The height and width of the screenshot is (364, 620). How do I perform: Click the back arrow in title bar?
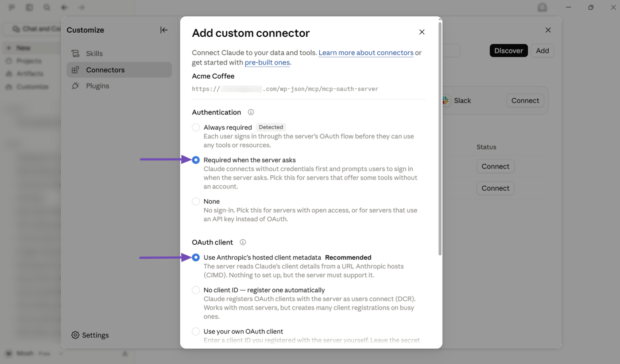(64, 8)
